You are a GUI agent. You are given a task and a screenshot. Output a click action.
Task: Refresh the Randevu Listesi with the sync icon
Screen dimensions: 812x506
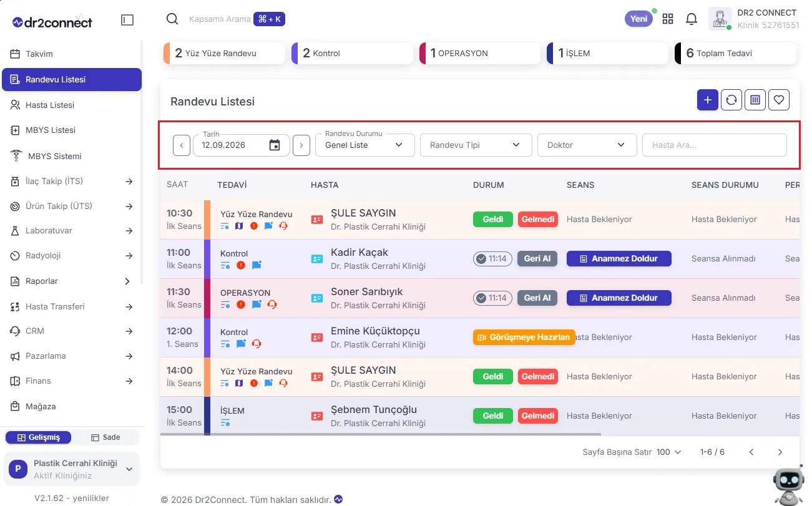pos(731,100)
